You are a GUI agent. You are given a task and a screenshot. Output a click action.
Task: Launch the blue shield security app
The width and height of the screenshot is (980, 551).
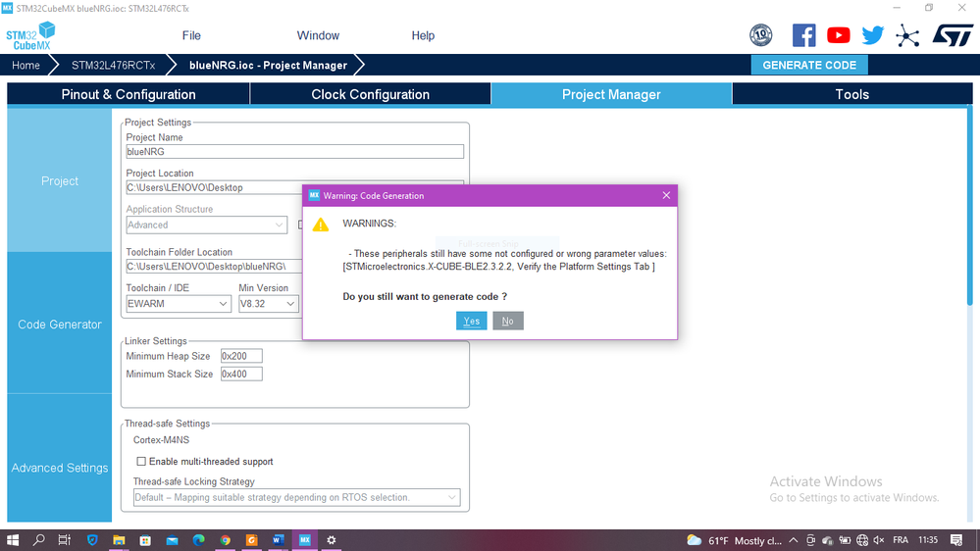click(92, 540)
